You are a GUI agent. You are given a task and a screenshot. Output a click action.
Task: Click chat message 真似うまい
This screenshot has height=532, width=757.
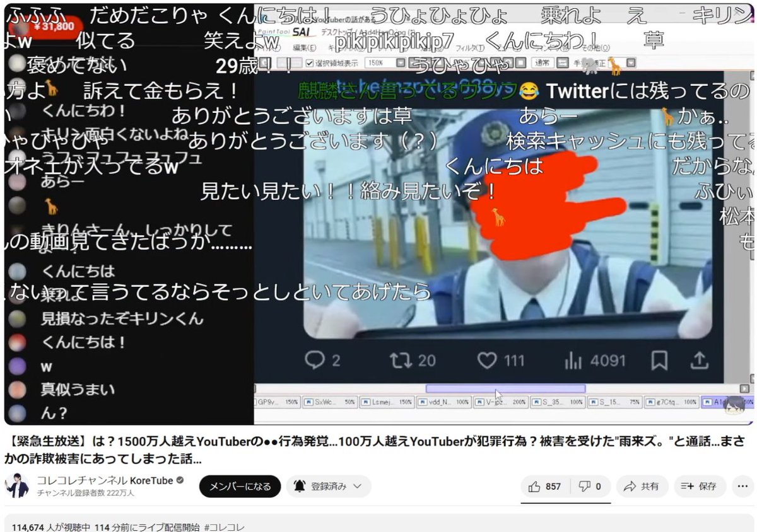click(78, 390)
